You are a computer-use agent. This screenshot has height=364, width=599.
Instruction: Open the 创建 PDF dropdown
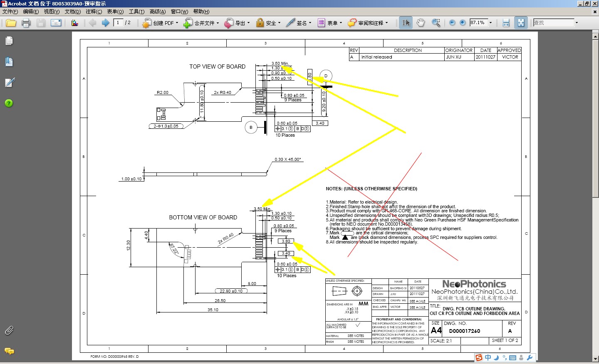tap(160, 23)
